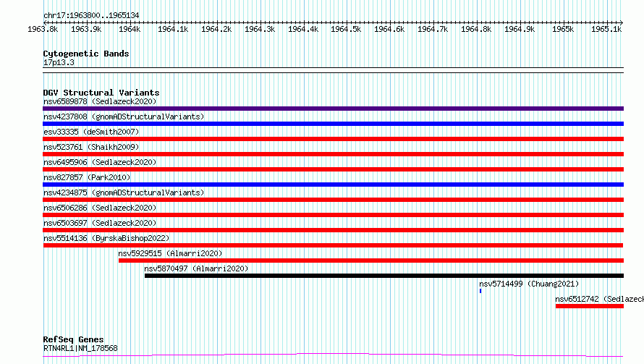Click the 1964.9k ruler tick label
Screen dimensions: 644x364
pos(520,29)
